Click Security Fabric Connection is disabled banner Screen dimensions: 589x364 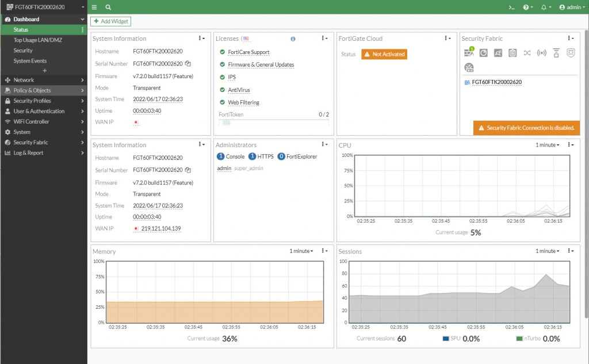click(526, 128)
